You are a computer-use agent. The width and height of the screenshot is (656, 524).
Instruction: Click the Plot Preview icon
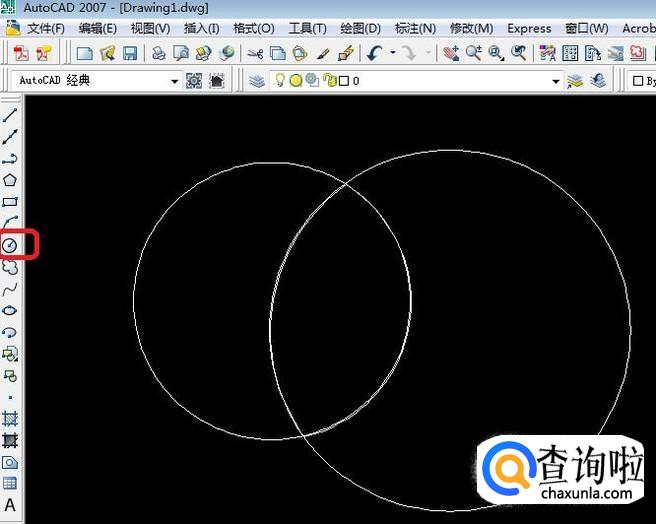coord(181,54)
